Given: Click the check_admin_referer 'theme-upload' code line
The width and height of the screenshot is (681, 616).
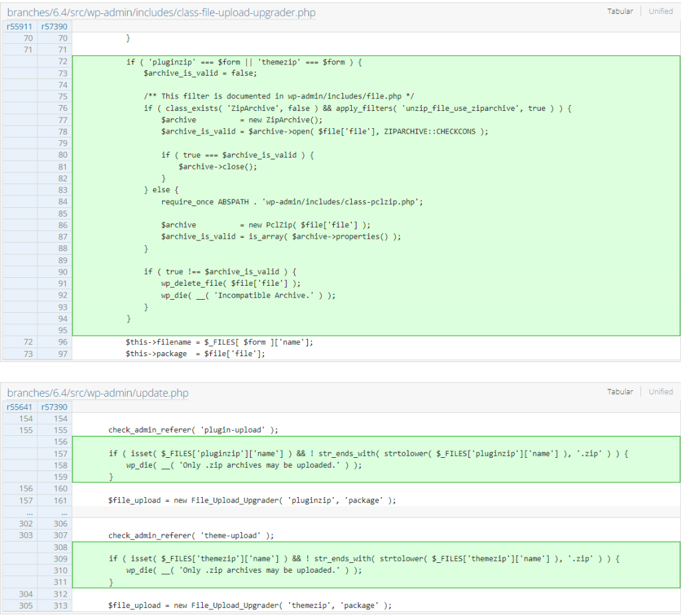Looking at the screenshot, I should pos(191,536).
